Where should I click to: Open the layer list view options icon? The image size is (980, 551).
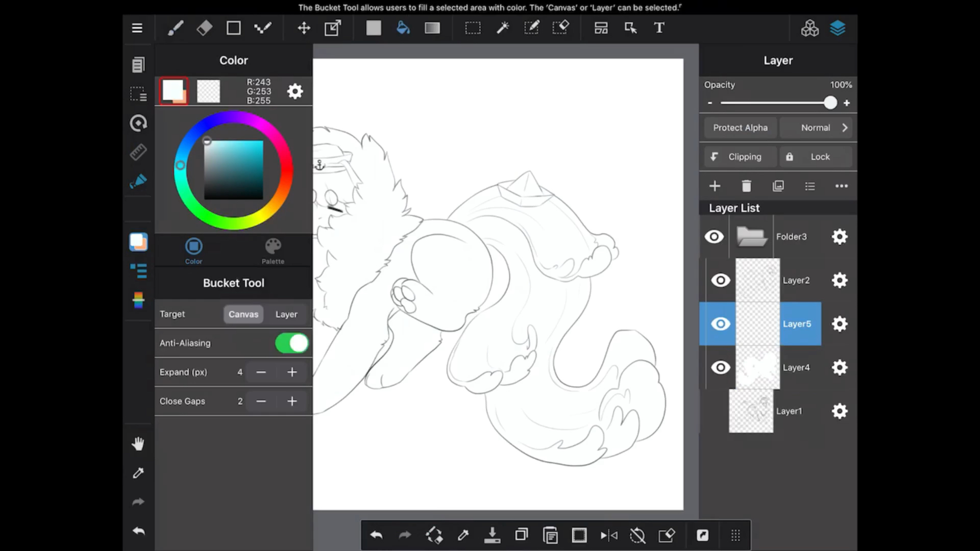click(x=810, y=186)
